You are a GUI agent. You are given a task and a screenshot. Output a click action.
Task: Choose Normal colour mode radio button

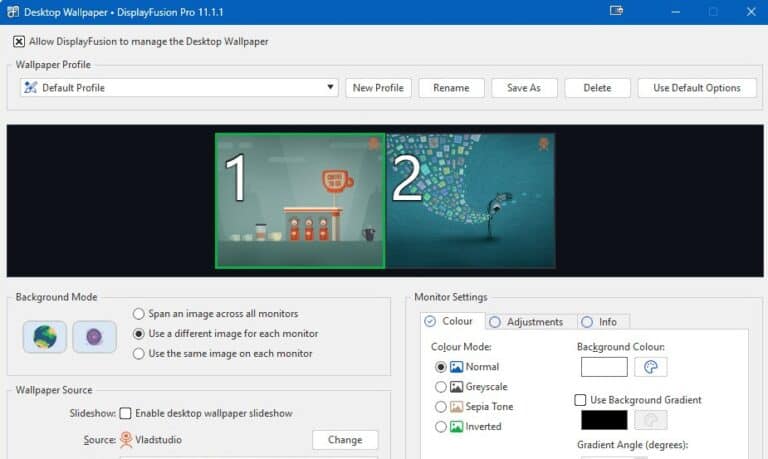[441, 367]
